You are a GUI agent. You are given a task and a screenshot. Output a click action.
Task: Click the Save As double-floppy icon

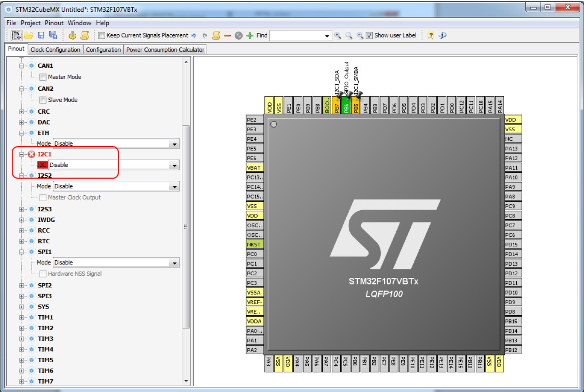pos(52,35)
